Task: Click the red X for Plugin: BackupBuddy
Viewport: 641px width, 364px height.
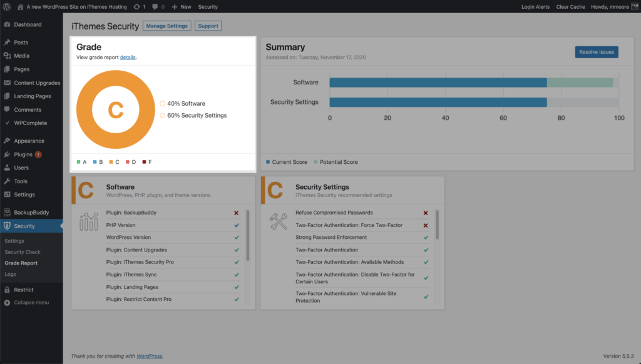Action: click(236, 213)
